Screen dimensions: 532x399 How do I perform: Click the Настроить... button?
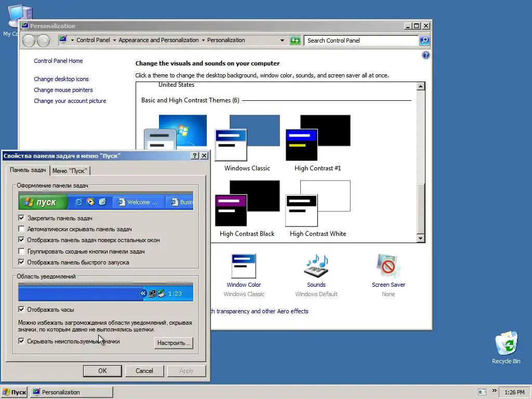[174, 343]
